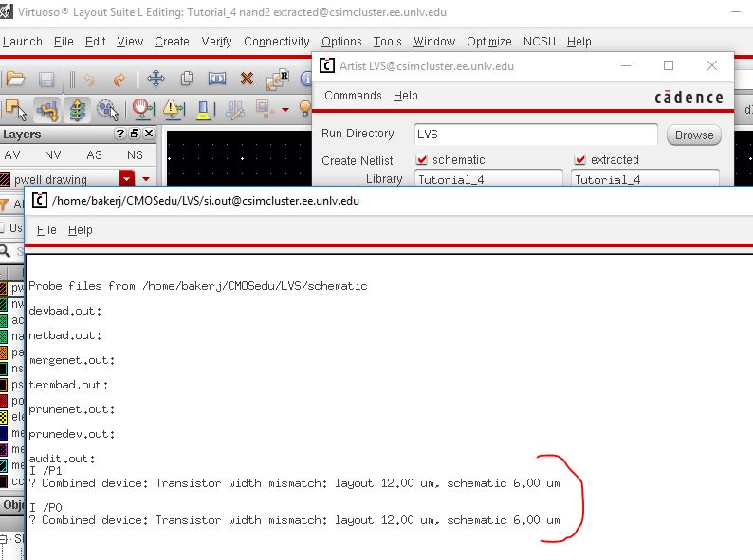The height and width of the screenshot is (560, 753).
Task: Click the Info 'i' toolbar icon
Action: tap(306, 79)
